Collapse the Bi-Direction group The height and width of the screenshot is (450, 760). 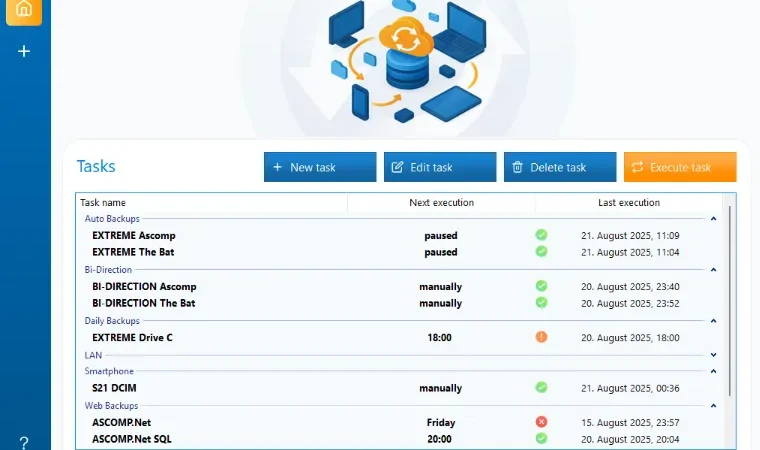tap(713, 270)
